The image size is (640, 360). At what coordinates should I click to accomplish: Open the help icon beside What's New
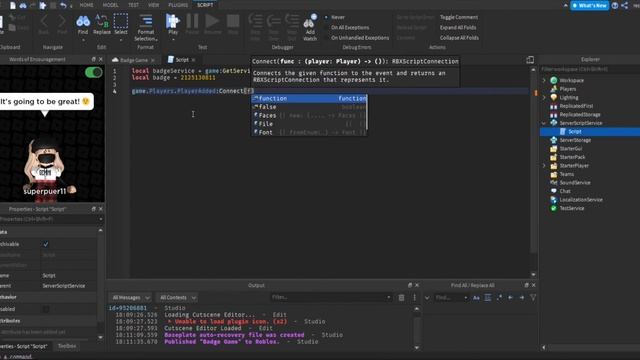[x=615, y=5]
